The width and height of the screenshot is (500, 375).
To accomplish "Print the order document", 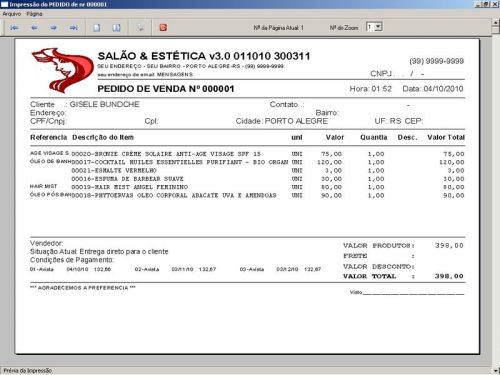I will (140, 28).
